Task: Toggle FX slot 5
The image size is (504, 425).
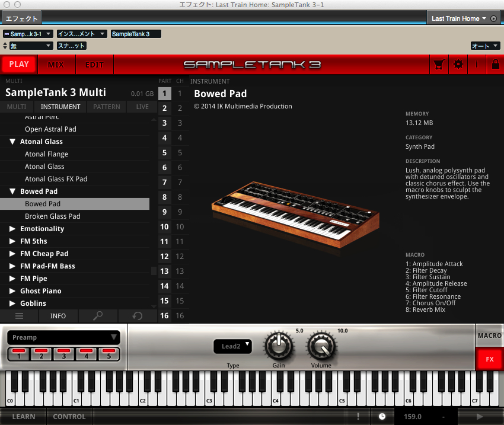Action: click(x=109, y=354)
